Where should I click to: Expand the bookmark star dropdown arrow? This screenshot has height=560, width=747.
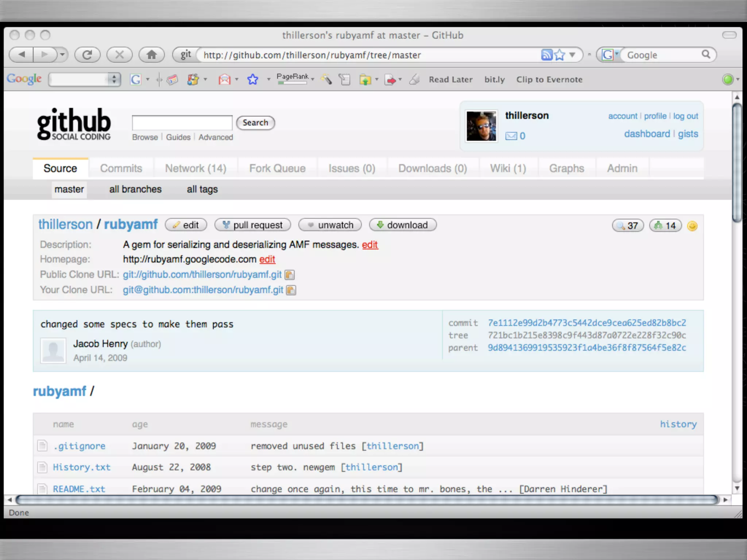point(268,79)
